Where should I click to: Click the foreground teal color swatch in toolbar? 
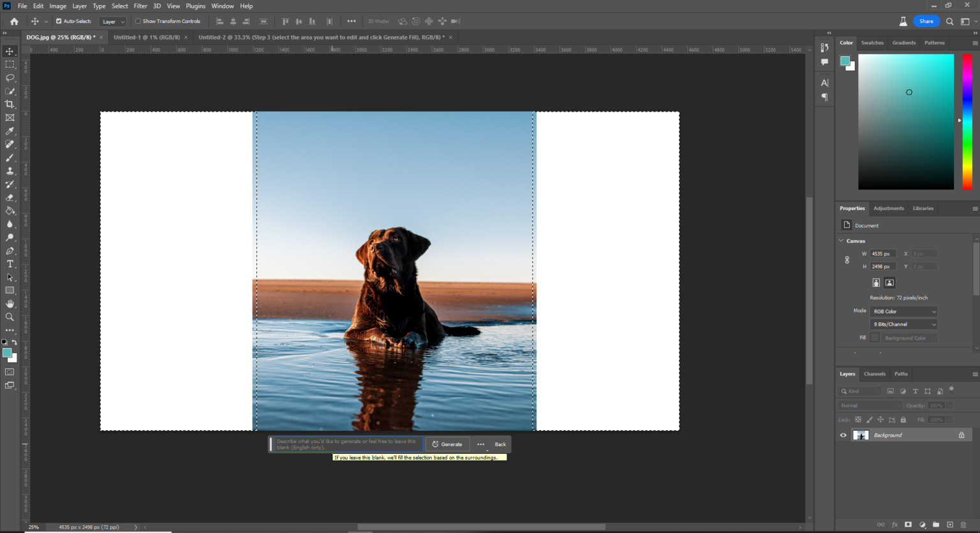coord(7,352)
